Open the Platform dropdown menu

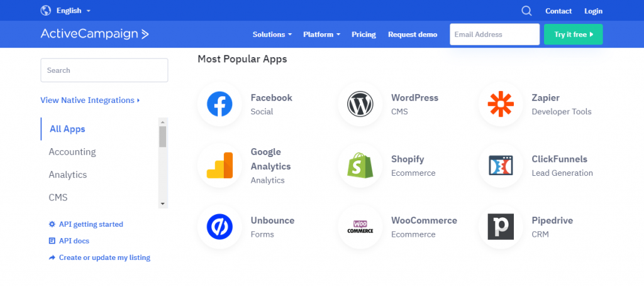321,35
